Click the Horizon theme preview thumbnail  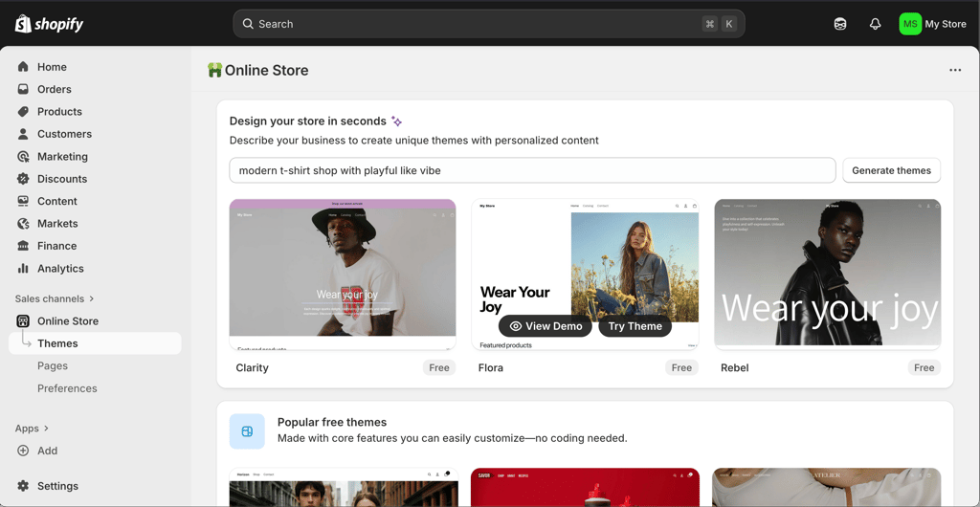coord(344,487)
